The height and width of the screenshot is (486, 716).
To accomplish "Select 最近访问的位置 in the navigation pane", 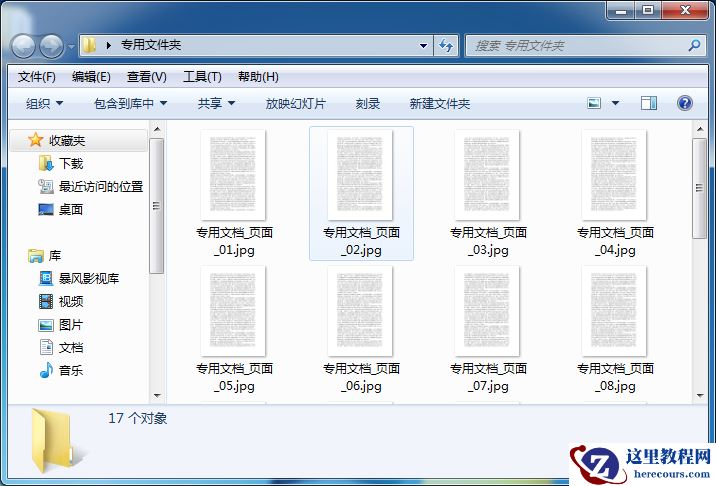I will [101, 186].
